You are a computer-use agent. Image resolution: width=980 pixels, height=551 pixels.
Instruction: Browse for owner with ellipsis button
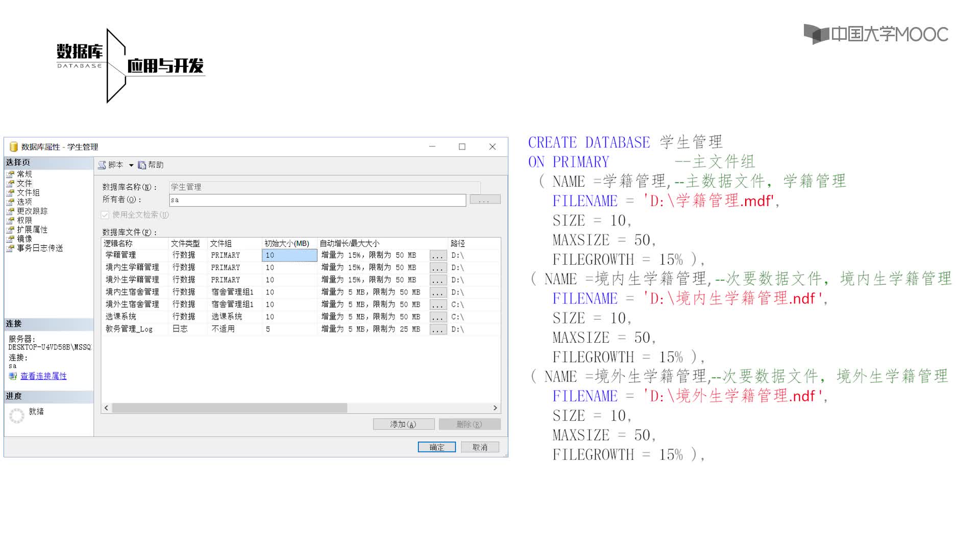click(485, 199)
